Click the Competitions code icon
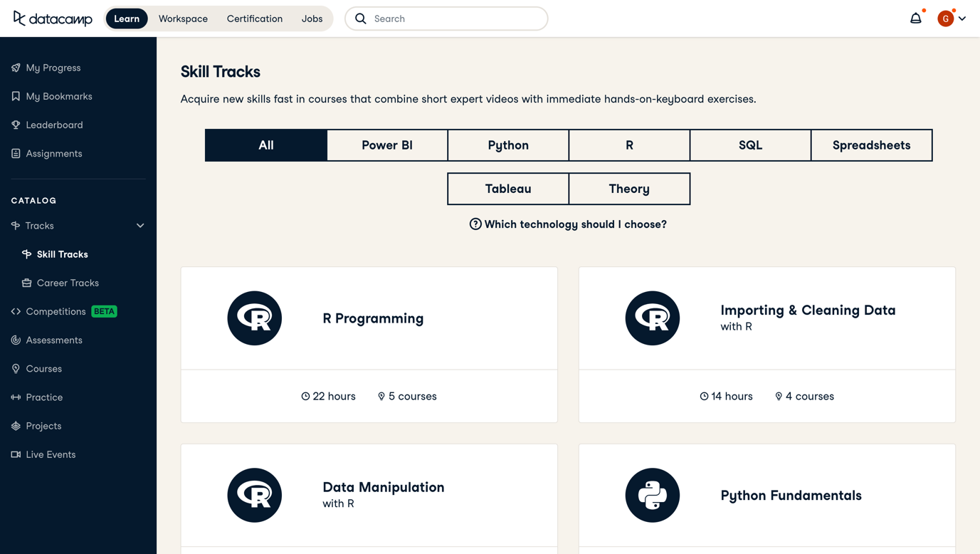Viewport: 980px width, 554px height. pos(16,311)
